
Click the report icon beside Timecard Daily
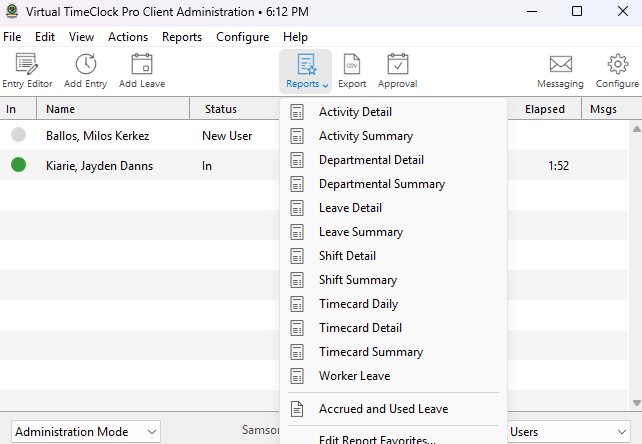pyautogui.click(x=297, y=304)
